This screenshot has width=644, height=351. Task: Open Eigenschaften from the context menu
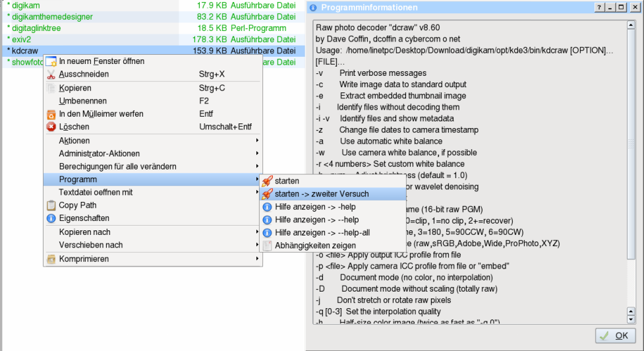click(153, 218)
